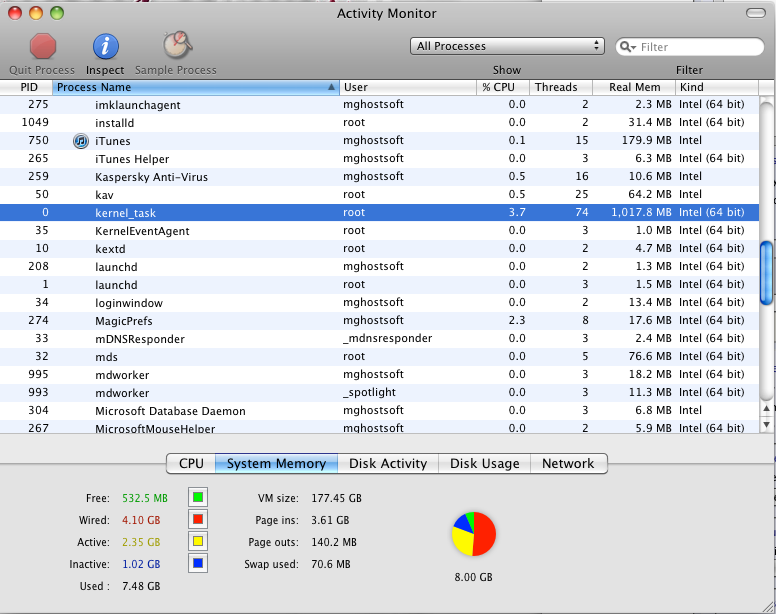
Task: Select the Kaspersky Anti-Virus process row
Action: coord(379,177)
